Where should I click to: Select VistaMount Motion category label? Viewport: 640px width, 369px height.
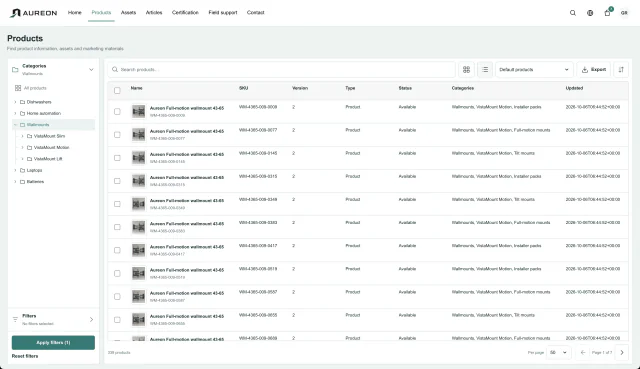click(x=51, y=148)
